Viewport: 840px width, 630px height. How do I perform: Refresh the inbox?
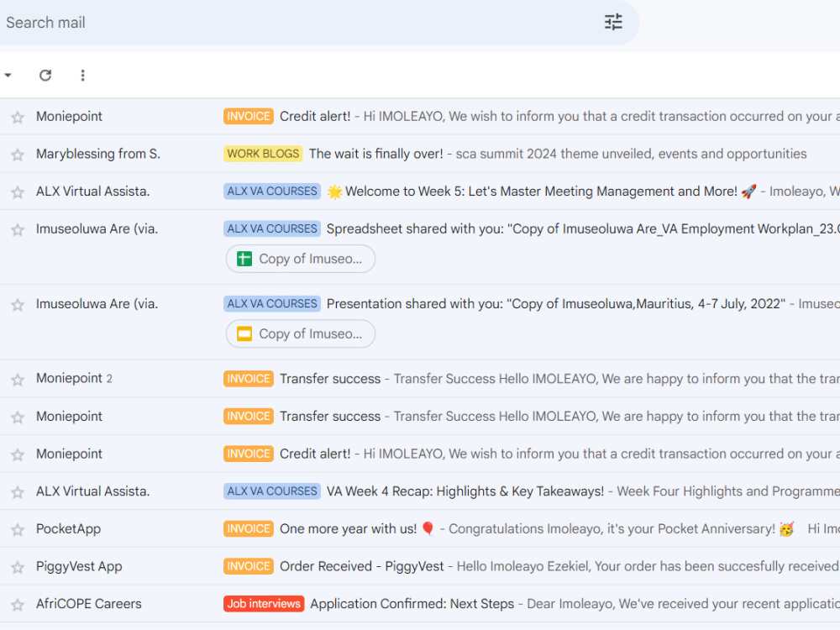(45, 75)
